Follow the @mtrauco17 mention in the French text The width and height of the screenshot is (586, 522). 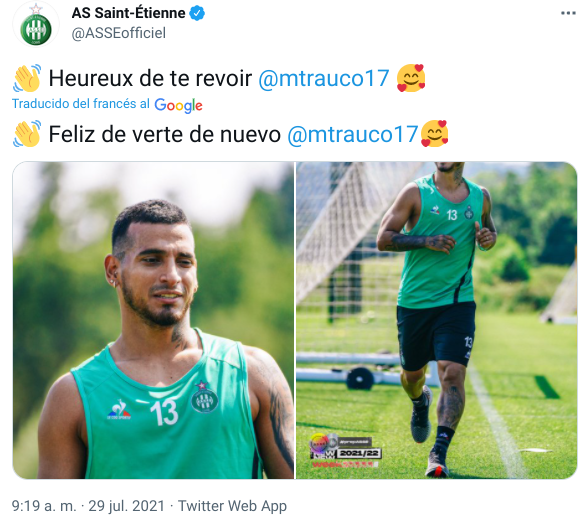click(x=324, y=78)
